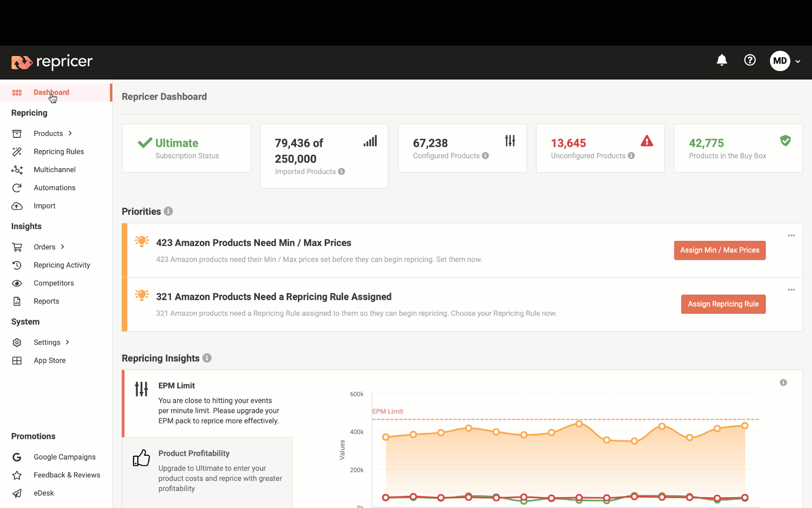Open eDesk
Screen dimensions: 812x508
click(44, 493)
